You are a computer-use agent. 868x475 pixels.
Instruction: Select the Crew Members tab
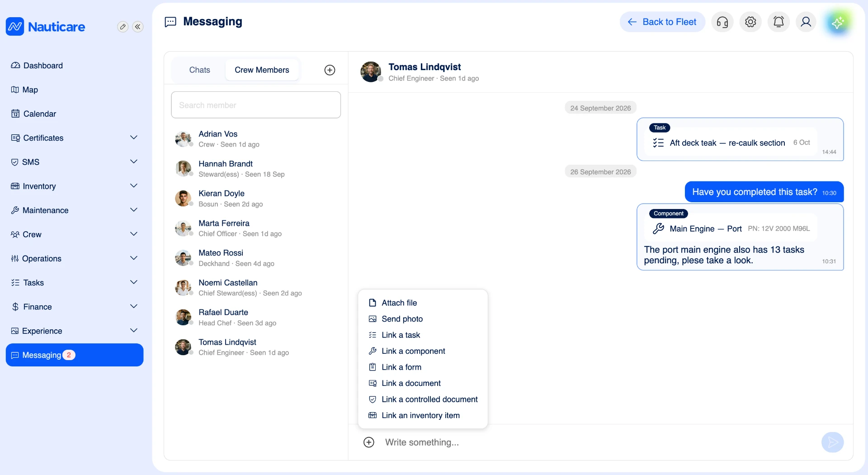(x=262, y=70)
